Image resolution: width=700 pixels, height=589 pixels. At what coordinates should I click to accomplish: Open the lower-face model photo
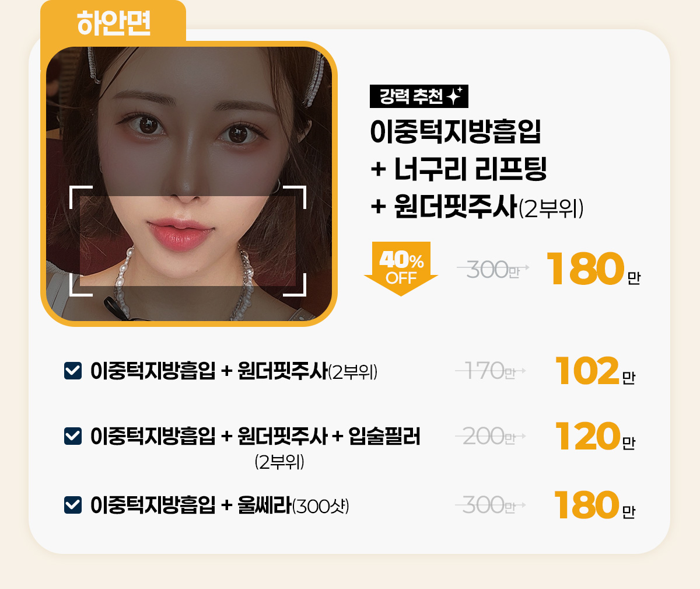click(x=188, y=183)
